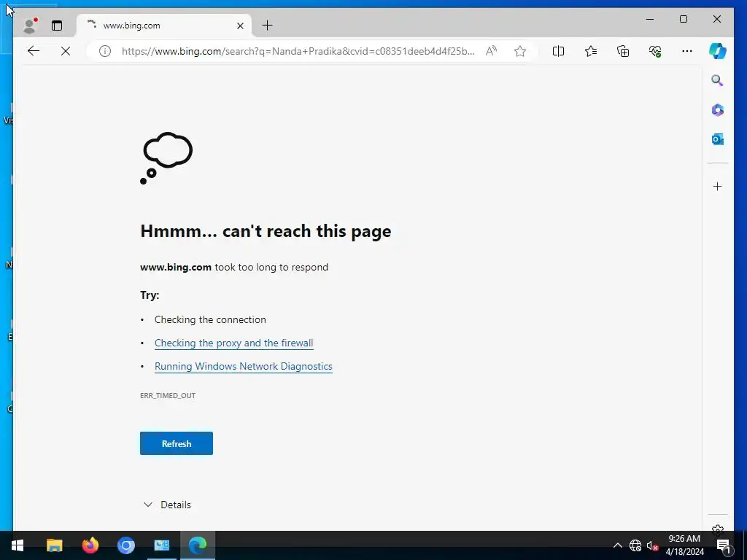Add this page to favorites star

[519, 51]
